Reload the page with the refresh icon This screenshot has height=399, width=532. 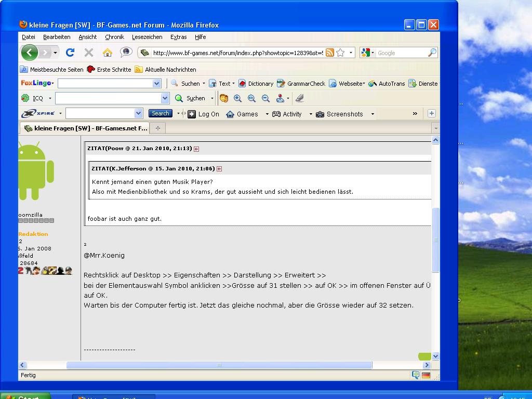pyautogui.click(x=70, y=52)
